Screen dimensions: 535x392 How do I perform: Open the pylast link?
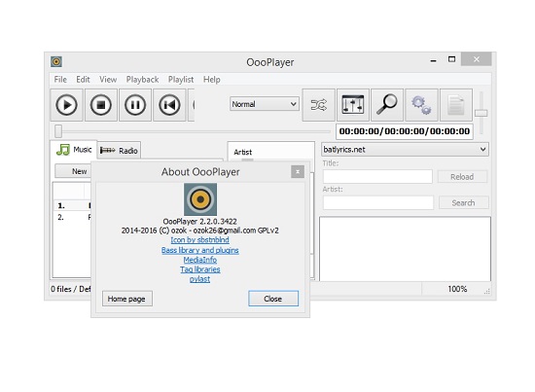coord(200,279)
